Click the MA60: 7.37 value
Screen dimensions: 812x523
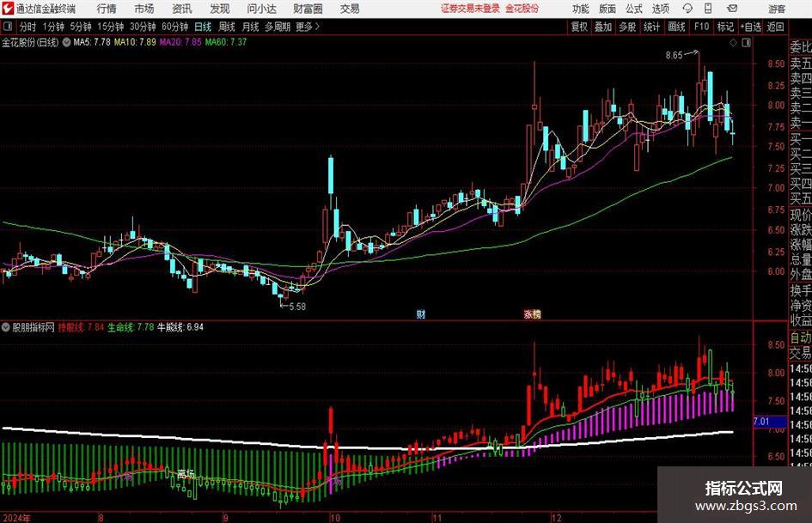(x=226, y=42)
